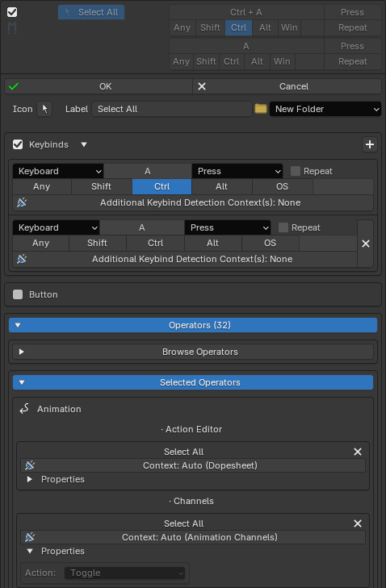Edit the Label field Select All
The image size is (386, 588).
point(172,109)
